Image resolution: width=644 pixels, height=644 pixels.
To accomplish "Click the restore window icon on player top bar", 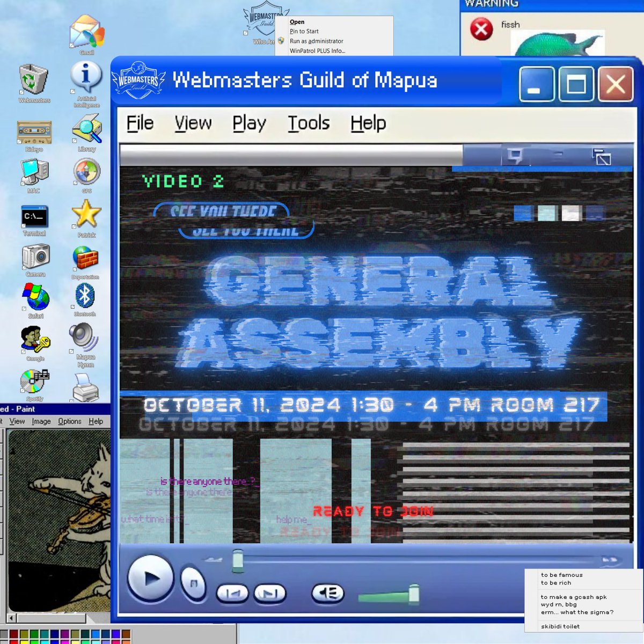I will [x=601, y=157].
